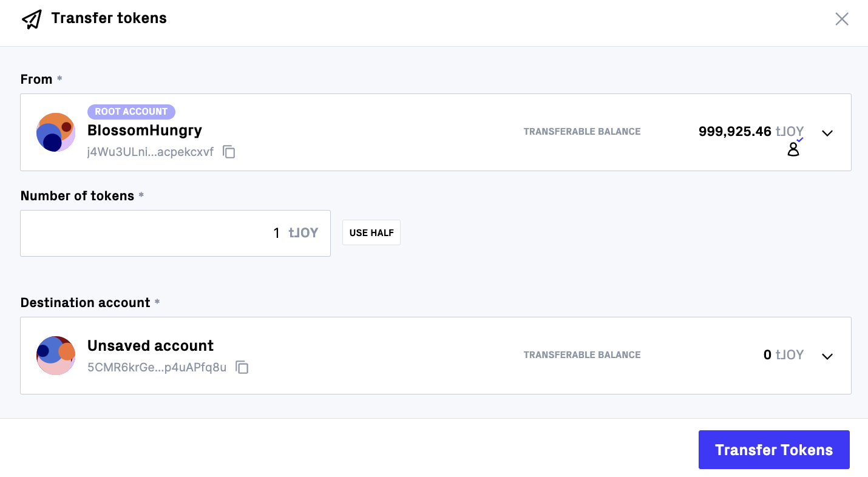Screen dimensions: 868x477
Task: Expand the From account selector chevron
Action: pyautogui.click(x=827, y=132)
